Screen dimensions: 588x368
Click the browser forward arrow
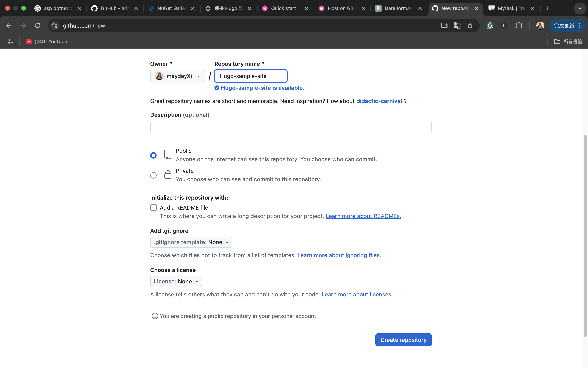click(23, 26)
